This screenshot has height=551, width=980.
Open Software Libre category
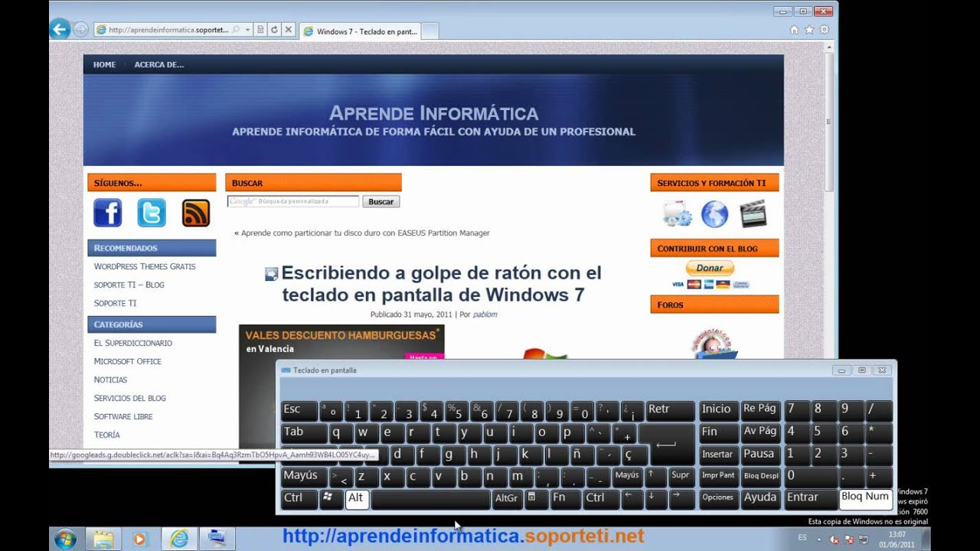pos(123,416)
